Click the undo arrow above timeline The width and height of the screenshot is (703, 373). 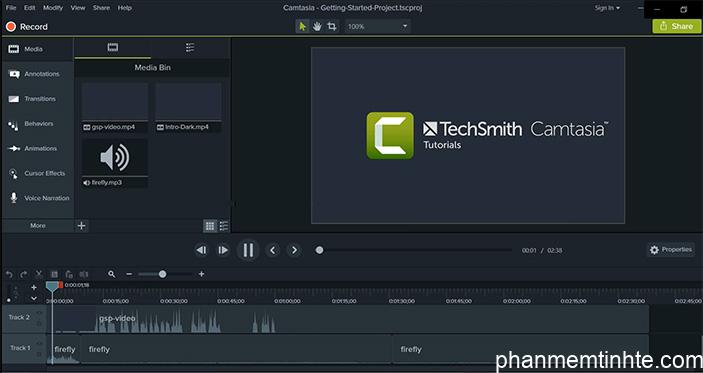(x=9, y=274)
